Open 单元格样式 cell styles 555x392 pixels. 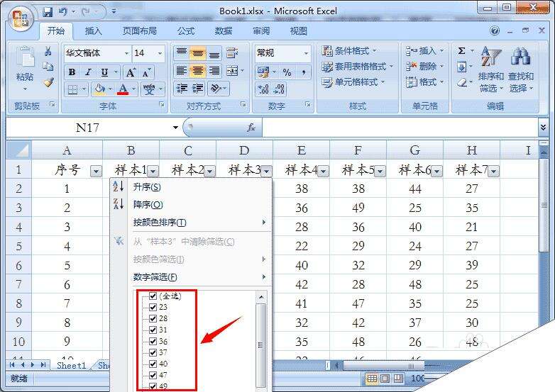[353, 82]
